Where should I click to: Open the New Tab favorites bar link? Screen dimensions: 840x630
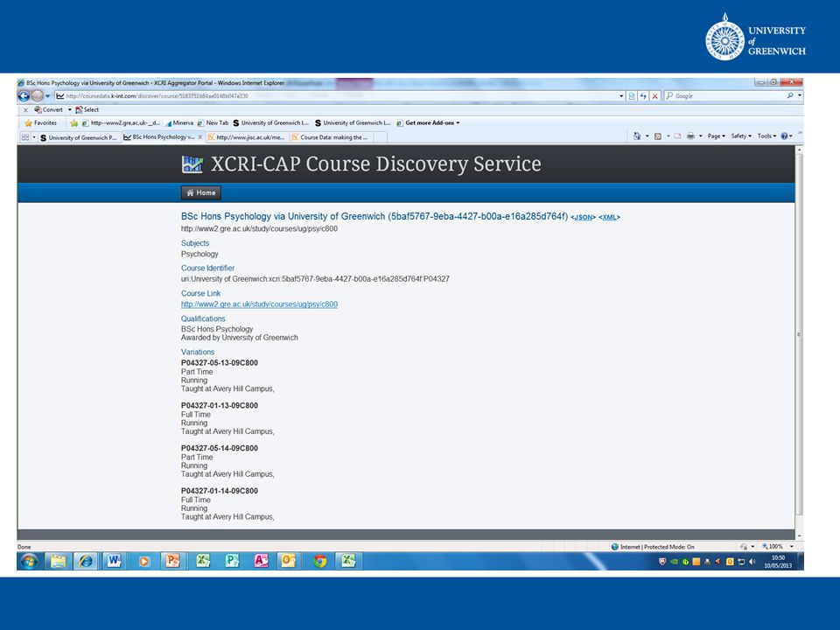click(213, 123)
